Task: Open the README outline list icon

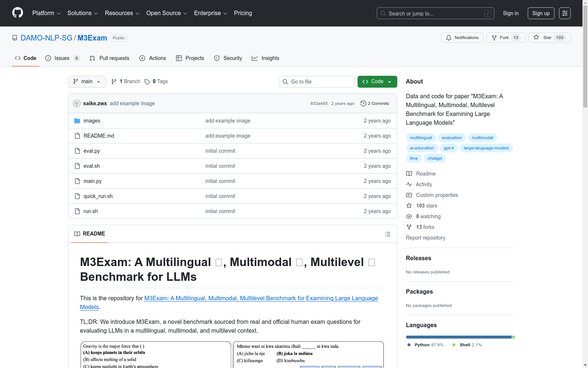Action: click(x=387, y=234)
